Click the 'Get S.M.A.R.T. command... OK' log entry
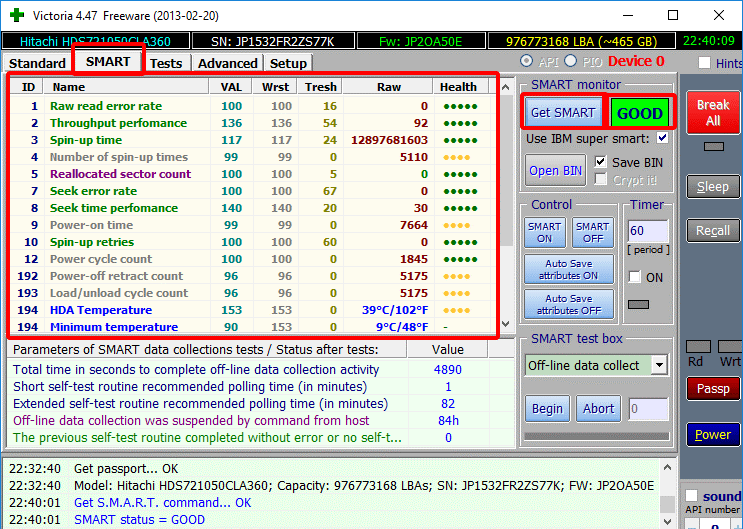The width and height of the screenshot is (743, 529). point(163,502)
